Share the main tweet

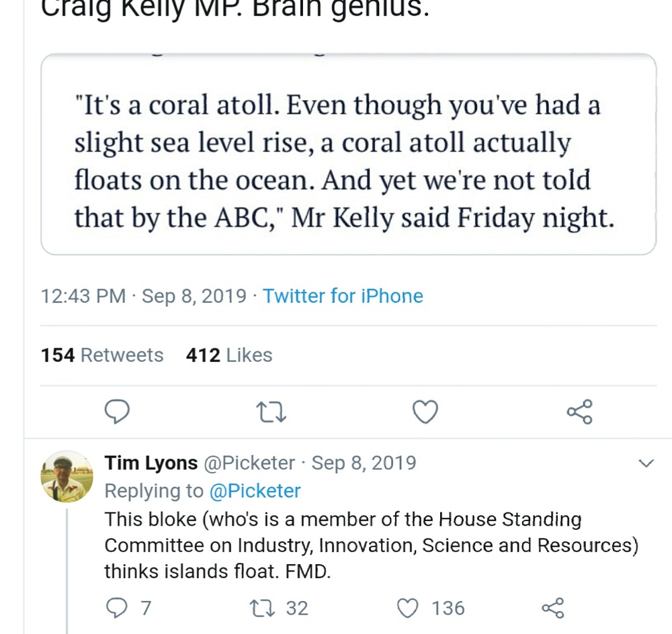[x=579, y=412]
